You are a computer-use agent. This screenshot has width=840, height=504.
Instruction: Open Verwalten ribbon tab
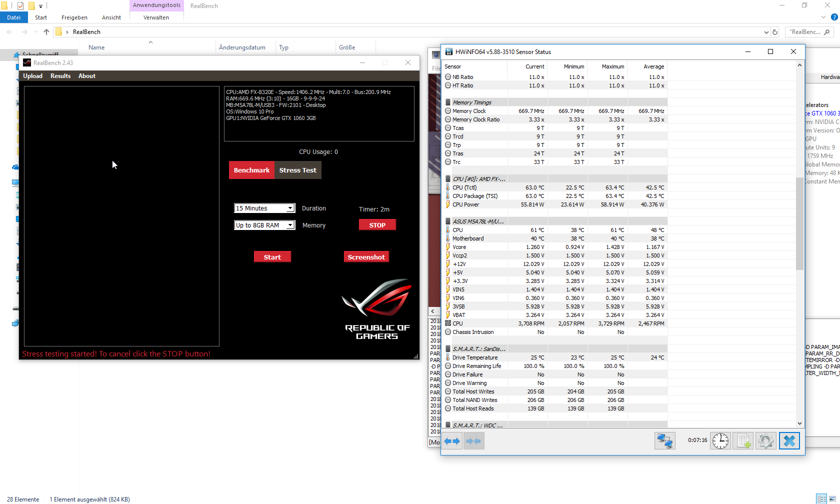tap(156, 17)
